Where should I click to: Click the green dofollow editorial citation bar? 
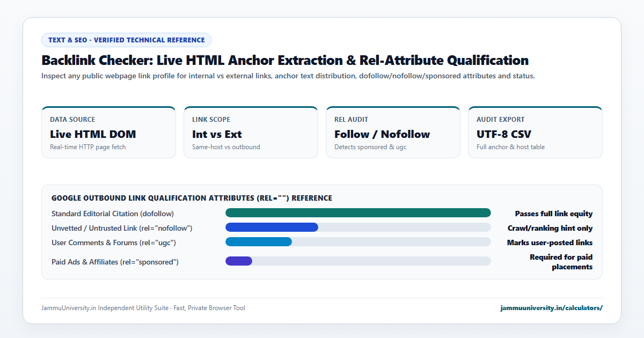[358, 213]
